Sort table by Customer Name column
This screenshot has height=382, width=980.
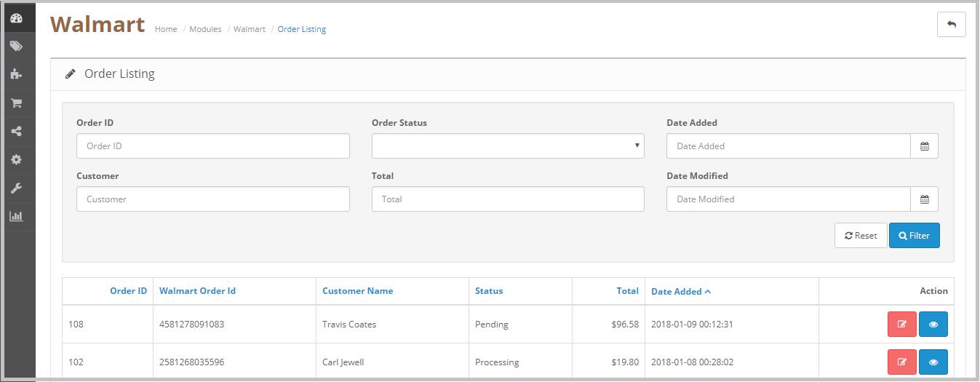[357, 290]
